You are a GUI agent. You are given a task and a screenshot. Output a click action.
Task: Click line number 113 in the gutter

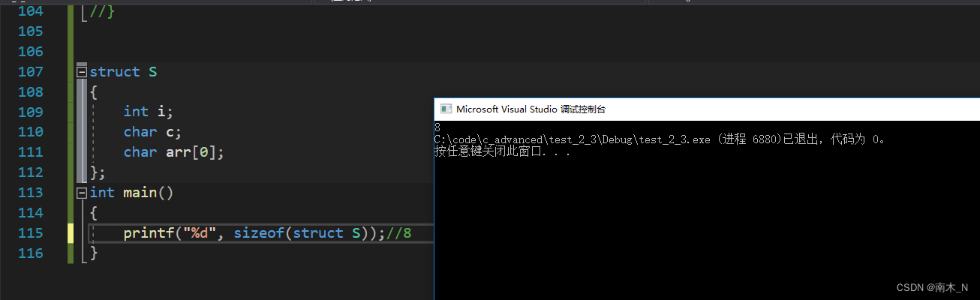coord(29,193)
